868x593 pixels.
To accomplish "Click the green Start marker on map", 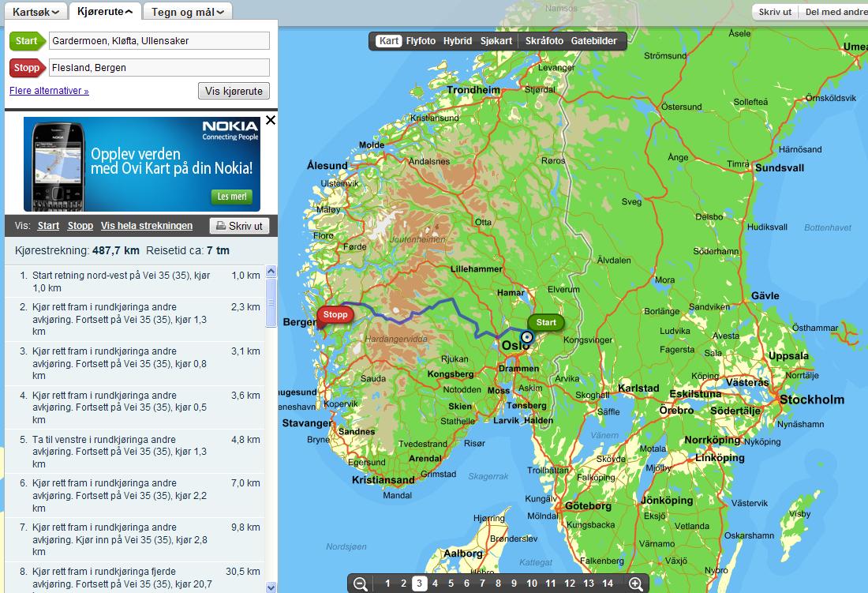I will 546,322.
